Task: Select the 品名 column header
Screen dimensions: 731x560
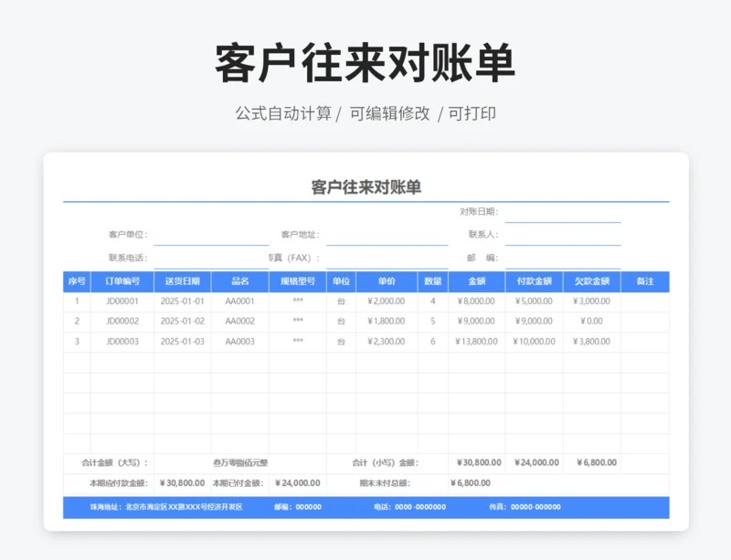Action: [x=240, y=281]
